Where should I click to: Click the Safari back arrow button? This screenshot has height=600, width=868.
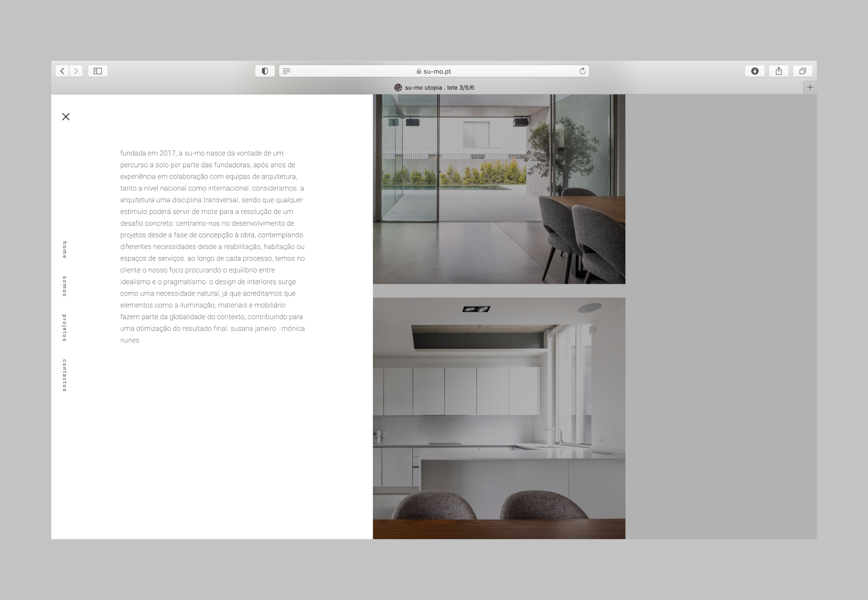(62, 71)
